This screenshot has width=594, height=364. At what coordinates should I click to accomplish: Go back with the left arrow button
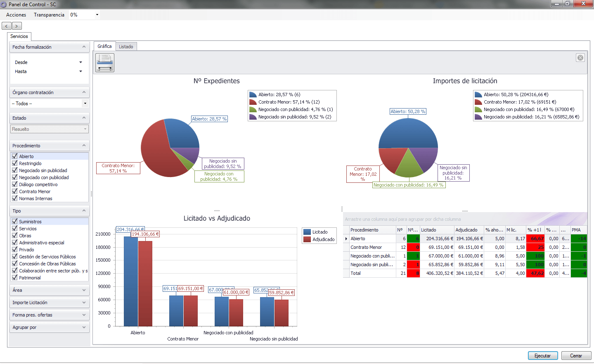(7, 26)
